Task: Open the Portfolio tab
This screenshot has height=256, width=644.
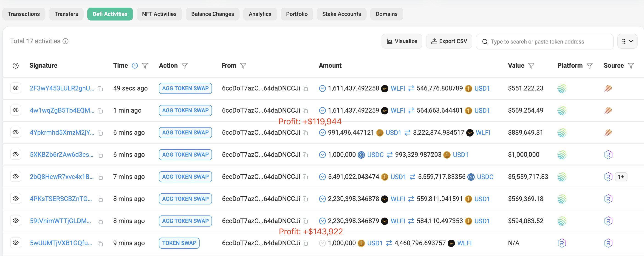Action: [x=297, y=14]
